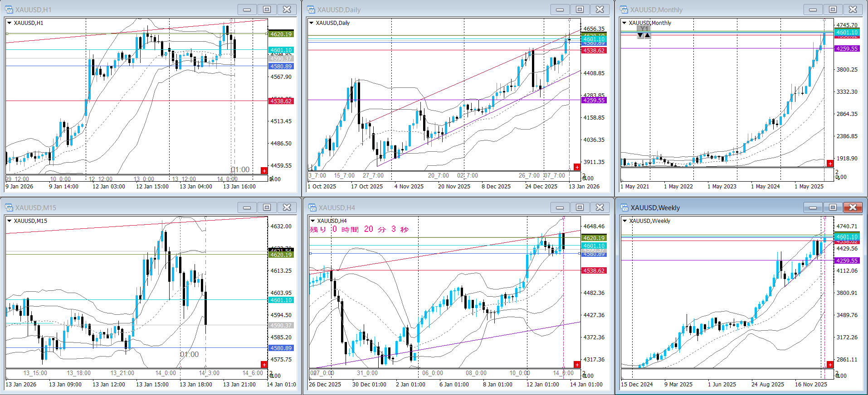Select the purple 4259.55 price label on Daily chart
This screenshot has width=868, height=395.
(594, 100)
